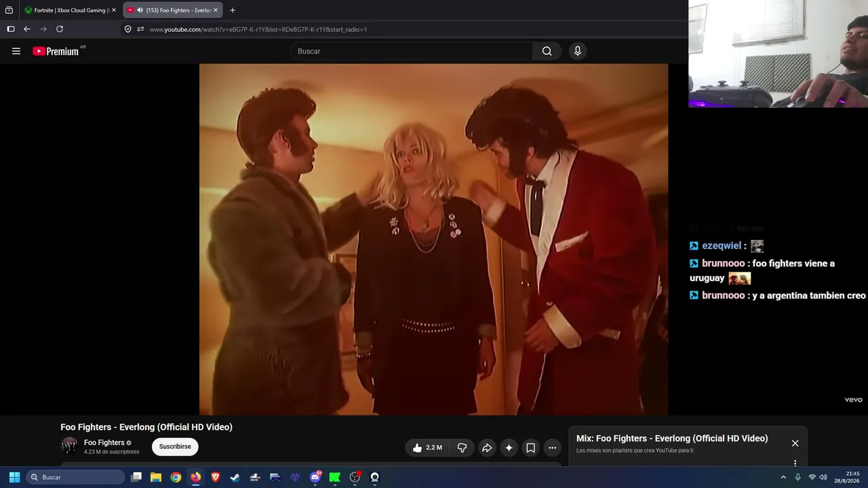Open the volume control in system tray

tap(823, 477)
